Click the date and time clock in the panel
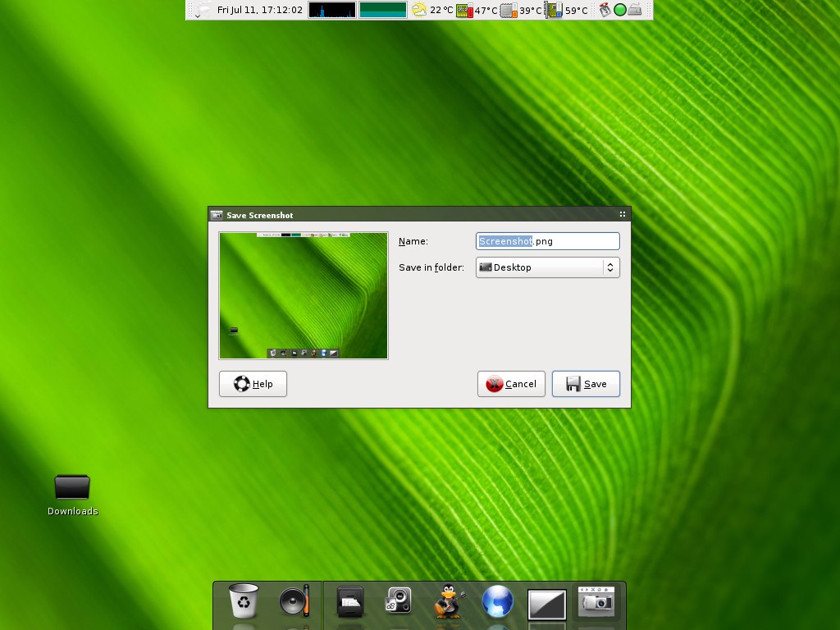840x630 pixels. pyautogui.click(x=260, y=10)
